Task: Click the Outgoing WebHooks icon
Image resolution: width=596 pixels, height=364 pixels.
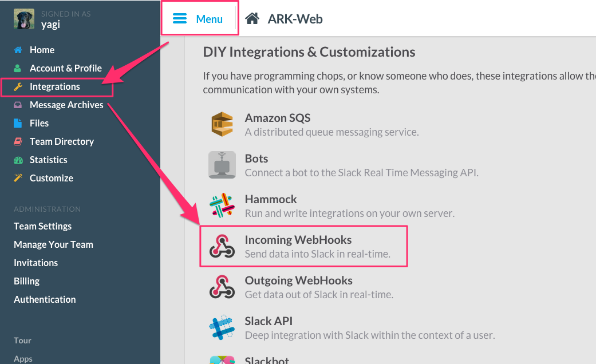Action: click(222, 287)
